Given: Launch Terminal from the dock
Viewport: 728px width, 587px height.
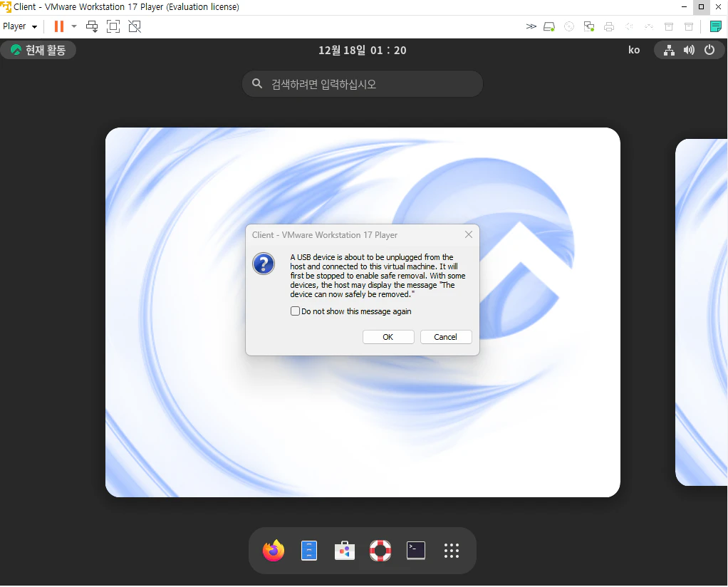Looking at the screenshot, I should coord(416,551).
